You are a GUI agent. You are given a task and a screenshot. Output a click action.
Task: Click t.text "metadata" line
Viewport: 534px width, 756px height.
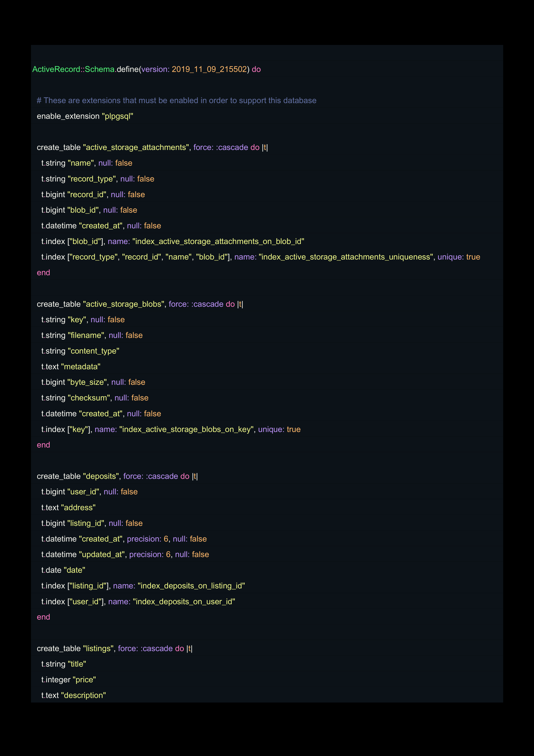coord(71,367)
